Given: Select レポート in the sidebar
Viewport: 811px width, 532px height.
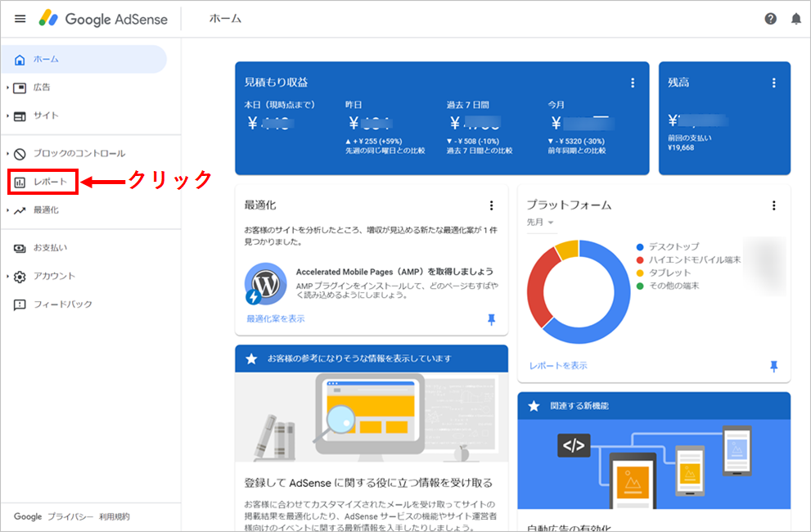Looking at the screenshot, I should click(50, 183).
